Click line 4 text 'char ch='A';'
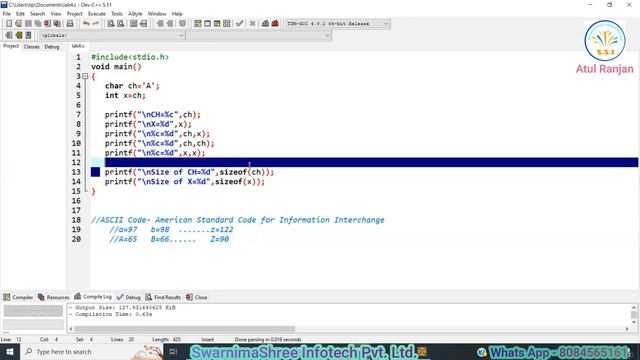The width and height of the screenshot is (640, 360). pos(132,86)
